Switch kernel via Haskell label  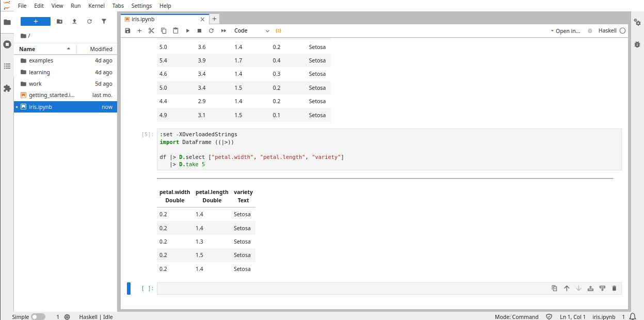coord(607,31)
